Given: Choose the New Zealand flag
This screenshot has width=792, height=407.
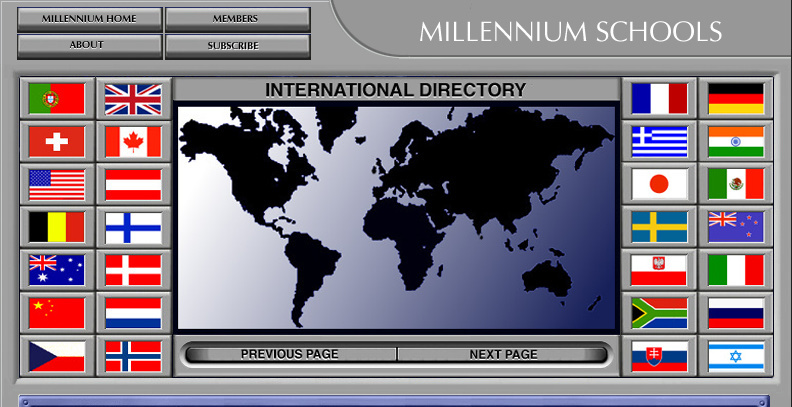Looking at the screenshot, I should coord(736,227).
